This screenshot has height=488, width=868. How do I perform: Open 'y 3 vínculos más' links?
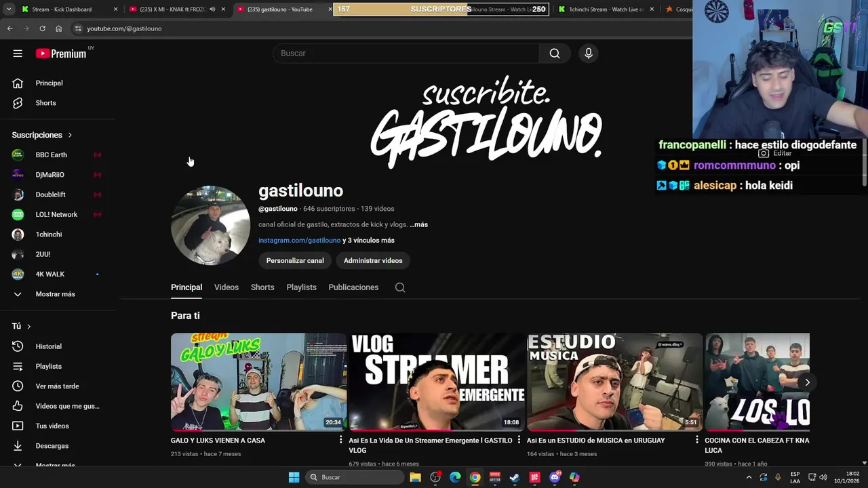(368, 241)
